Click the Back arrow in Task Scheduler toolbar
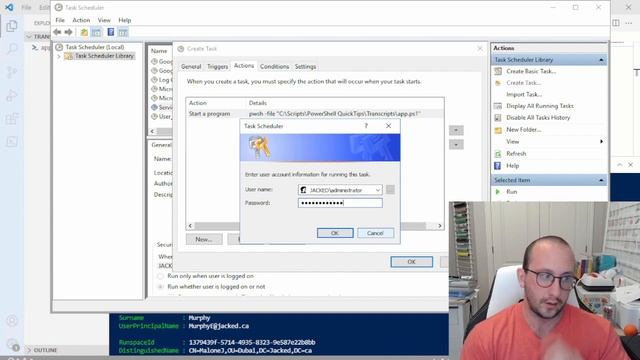Image resolution: width=640 pixels, height=360 pixels. click(x=57, y=32)
